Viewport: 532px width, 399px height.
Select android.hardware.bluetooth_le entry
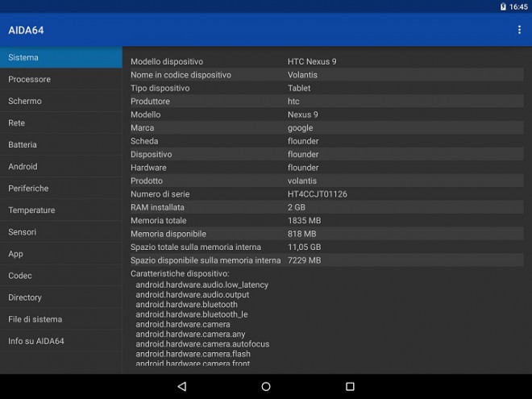[x=192, y=314]
